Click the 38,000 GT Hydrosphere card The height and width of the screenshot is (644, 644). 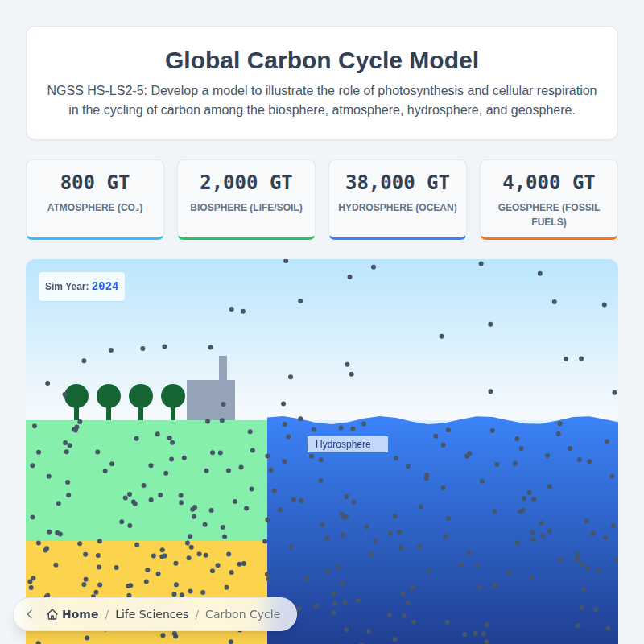tap(397, 199)
